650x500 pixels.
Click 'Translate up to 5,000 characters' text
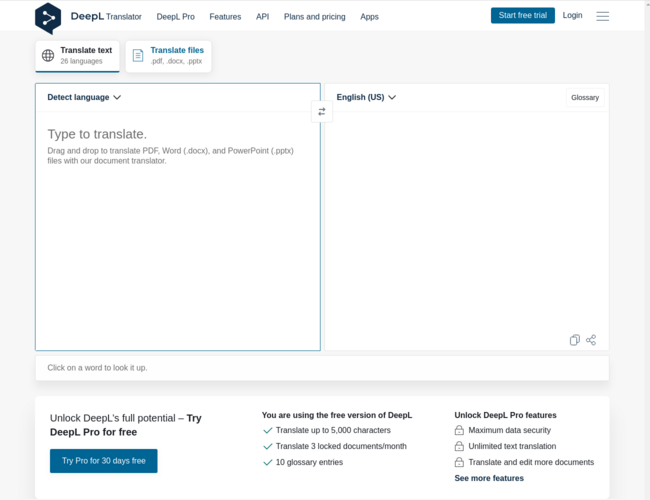[333, 430]
